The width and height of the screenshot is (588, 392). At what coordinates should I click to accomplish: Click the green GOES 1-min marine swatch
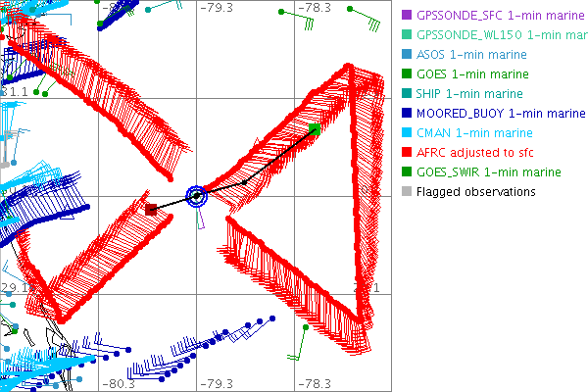408,74
